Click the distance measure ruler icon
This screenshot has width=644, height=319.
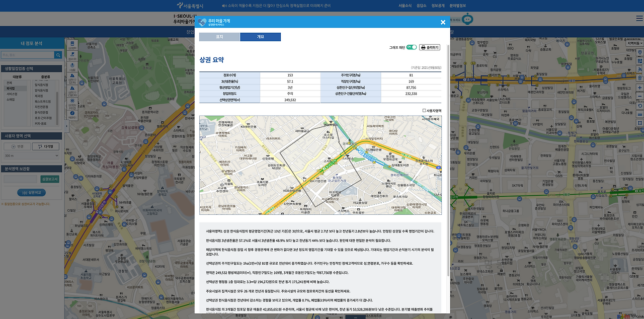tap(640, 115)
